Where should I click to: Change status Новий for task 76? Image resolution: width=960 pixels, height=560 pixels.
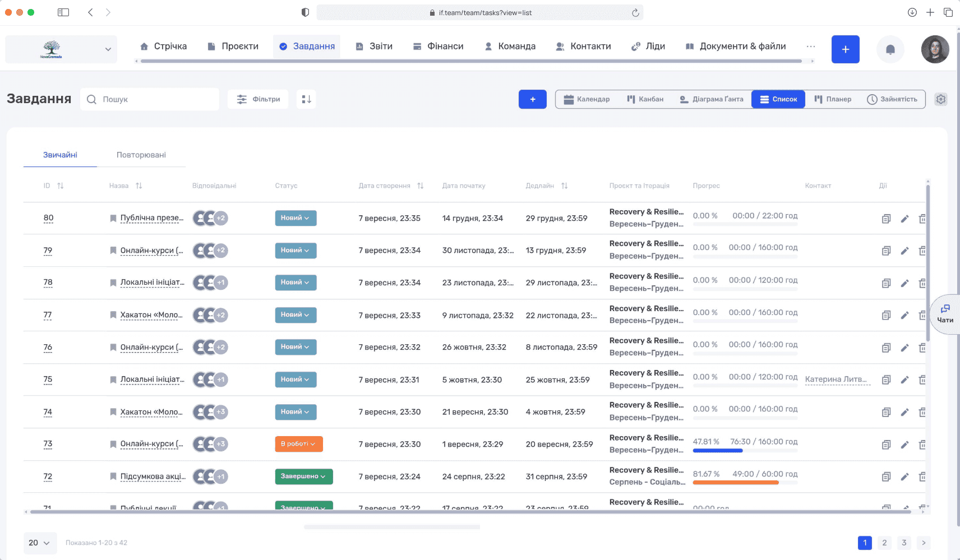(x=296, y=347)
